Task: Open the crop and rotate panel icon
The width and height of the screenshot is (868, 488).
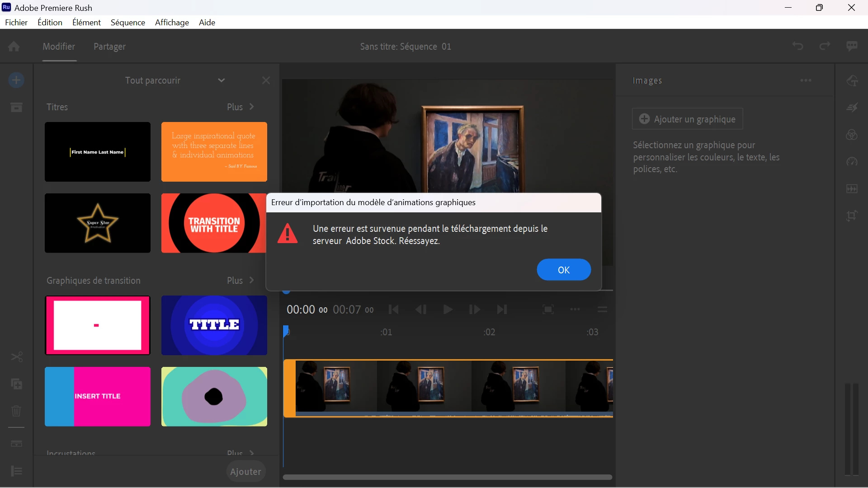Action: pos(852,216)
